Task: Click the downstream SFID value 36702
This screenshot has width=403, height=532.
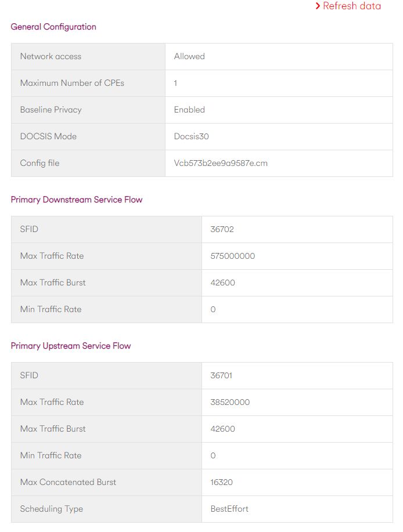Action: [x=222, y=229]
